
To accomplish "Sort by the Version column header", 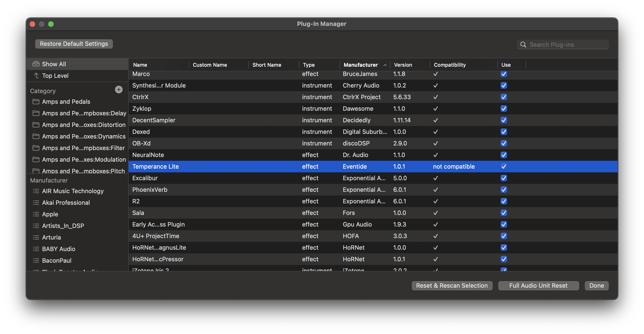I will pyautogui.click(x=403, y=65).
